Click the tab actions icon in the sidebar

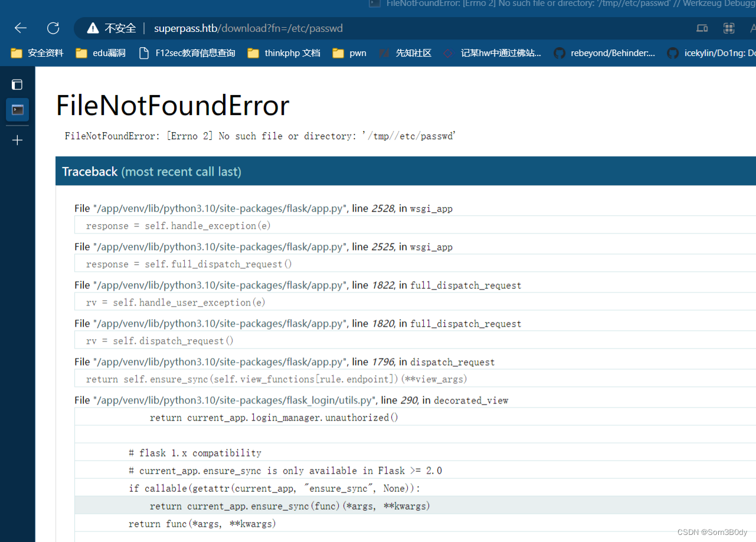coord(17,84)
